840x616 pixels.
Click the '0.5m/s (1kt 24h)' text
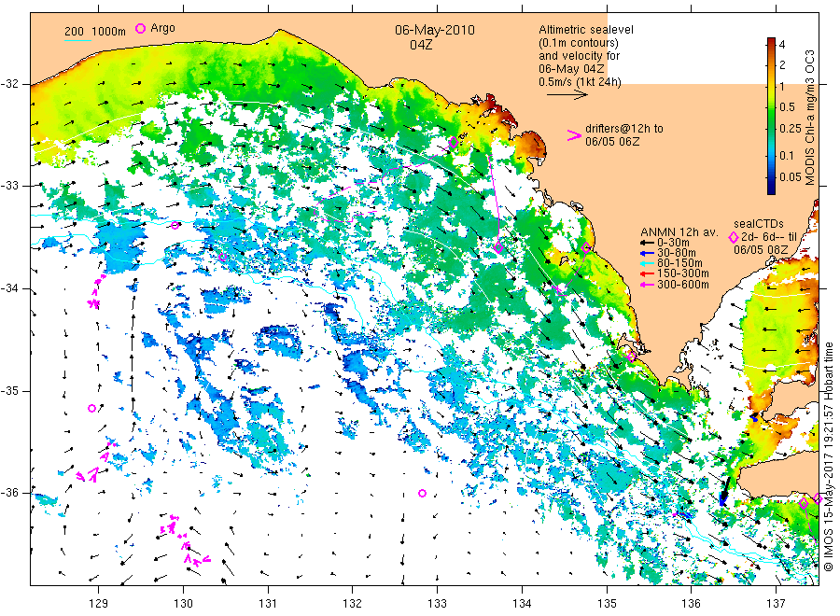581,82
